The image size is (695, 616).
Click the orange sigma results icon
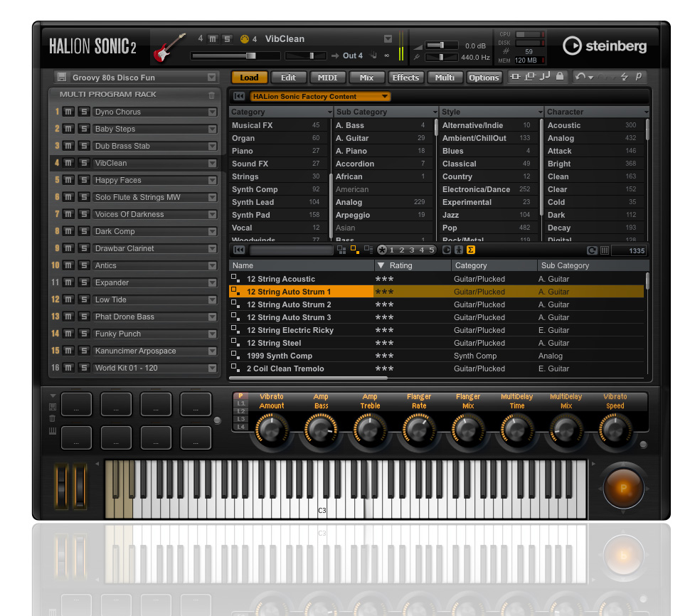[471, 250]
